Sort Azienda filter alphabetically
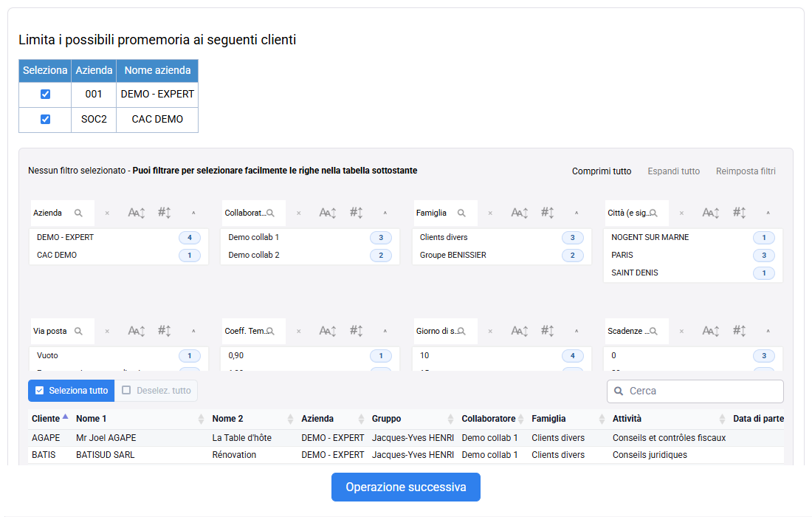 pos(137,213)
